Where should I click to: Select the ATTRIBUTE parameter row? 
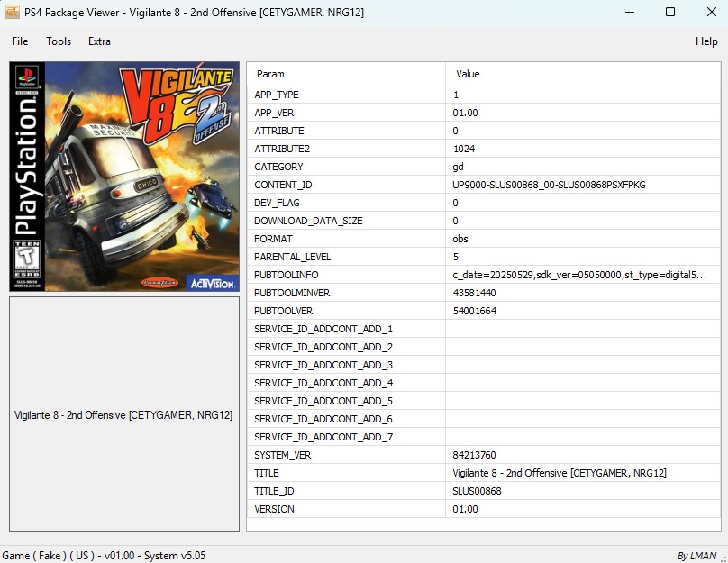[x=483, y=131]
